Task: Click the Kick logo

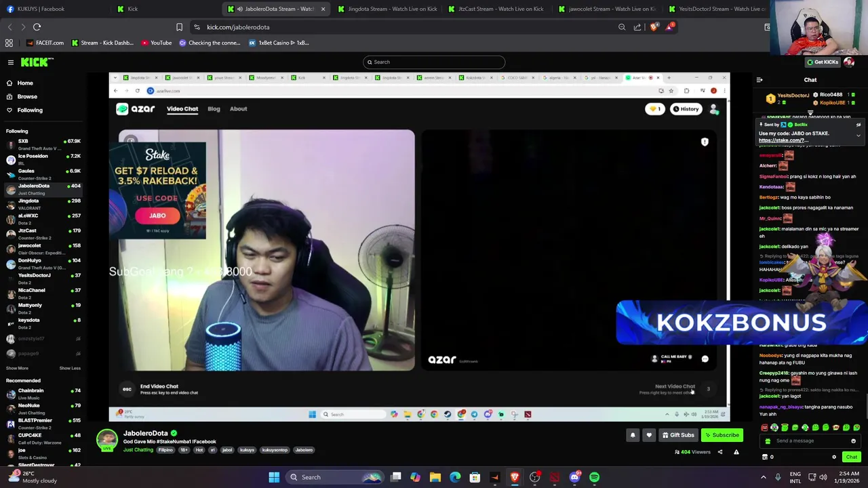Action: (37, 62)
